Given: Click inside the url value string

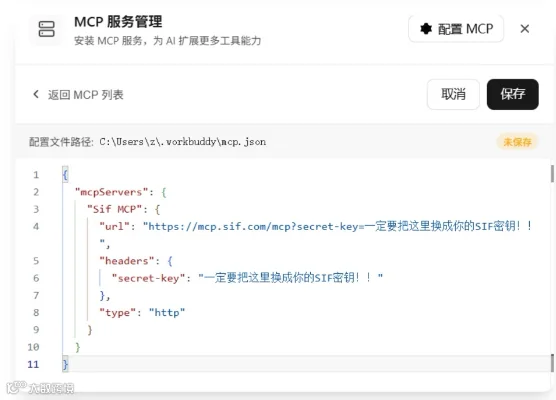Looking at the screenshot, I should [337, 226].
